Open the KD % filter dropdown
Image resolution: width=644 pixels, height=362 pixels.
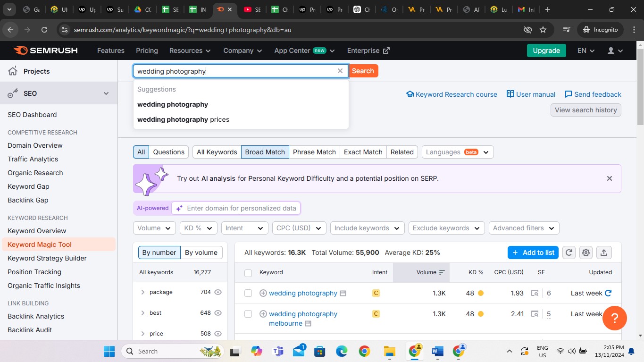click(199, 228)
